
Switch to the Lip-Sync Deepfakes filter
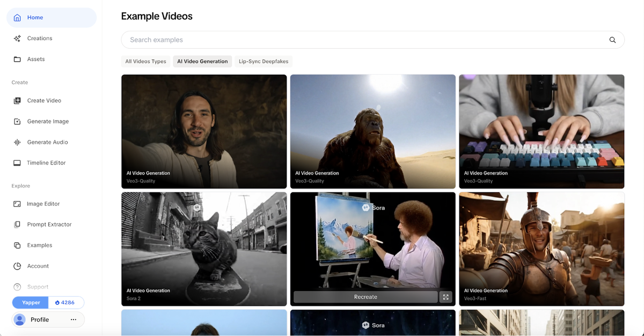263,61
